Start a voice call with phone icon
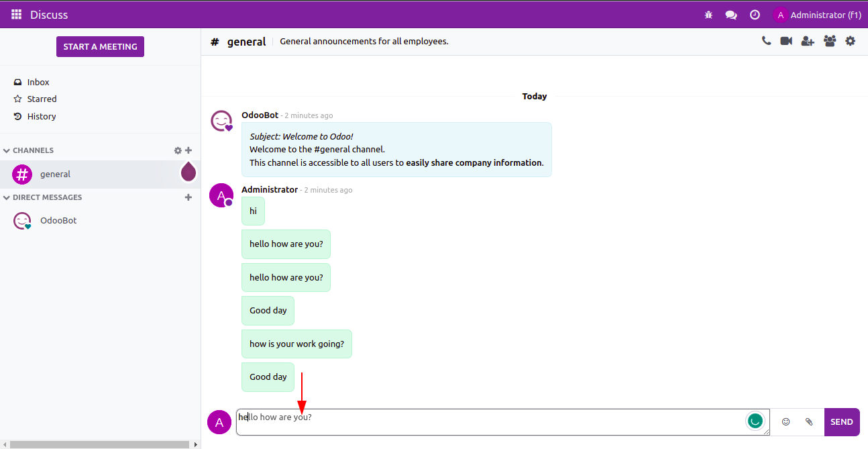The width and height of the screenshot is (868, 449). pyautogui.click(x=766, y=41)
